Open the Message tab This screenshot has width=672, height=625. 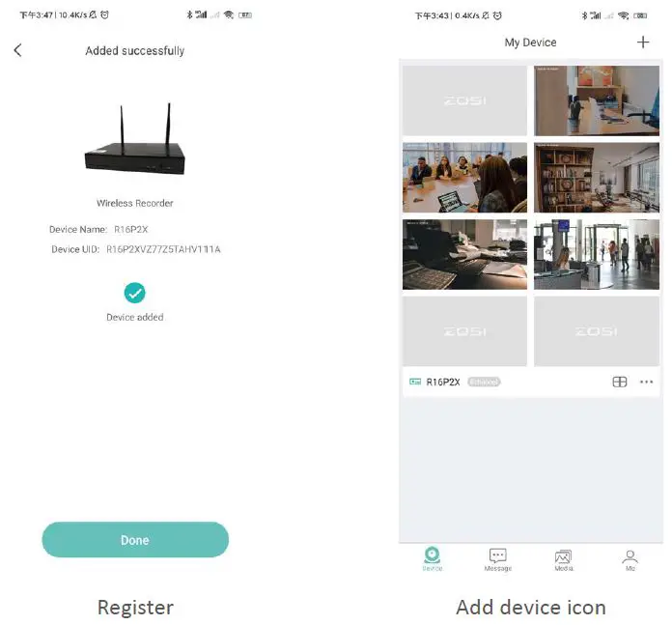[x=497, y=559]
